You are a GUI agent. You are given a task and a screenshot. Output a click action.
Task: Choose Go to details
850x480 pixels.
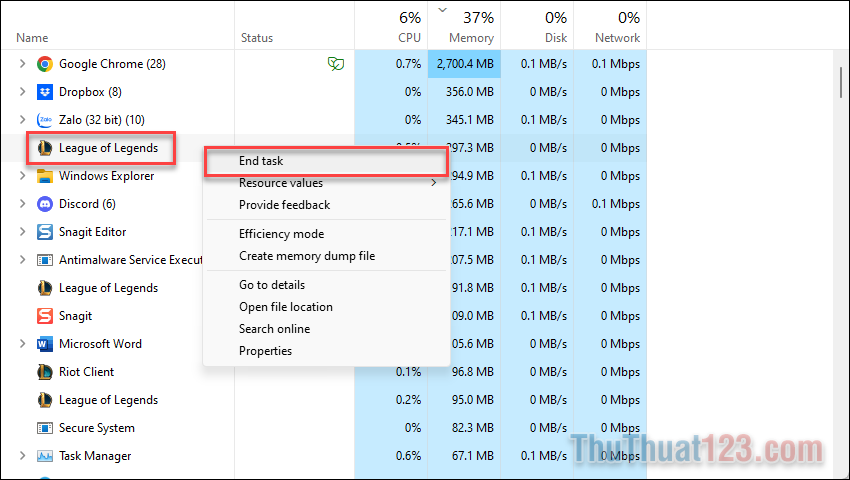pos(326,285)
